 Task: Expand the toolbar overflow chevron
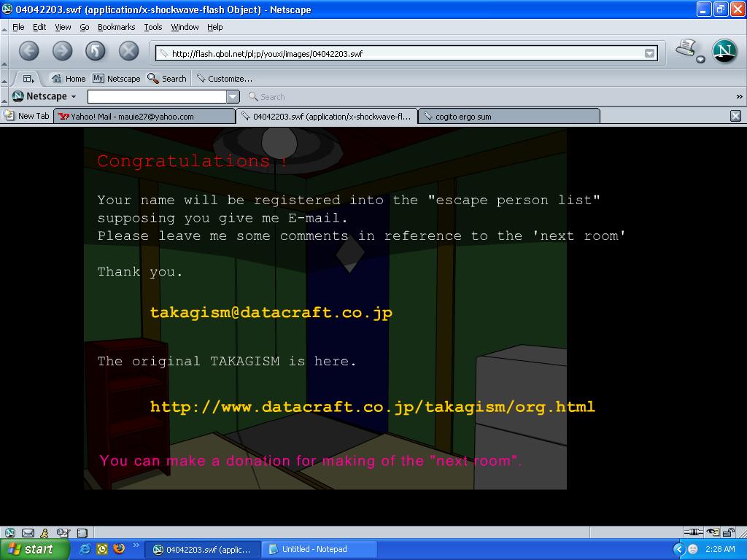(x=739, y=97)
